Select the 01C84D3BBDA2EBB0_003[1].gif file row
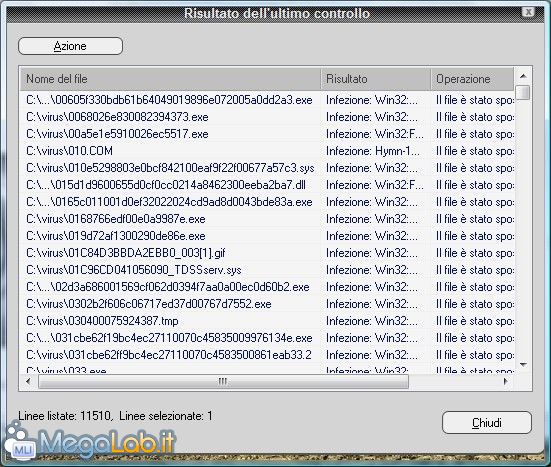This screenshot has height=467, width=551. click(x=268, y=253)
